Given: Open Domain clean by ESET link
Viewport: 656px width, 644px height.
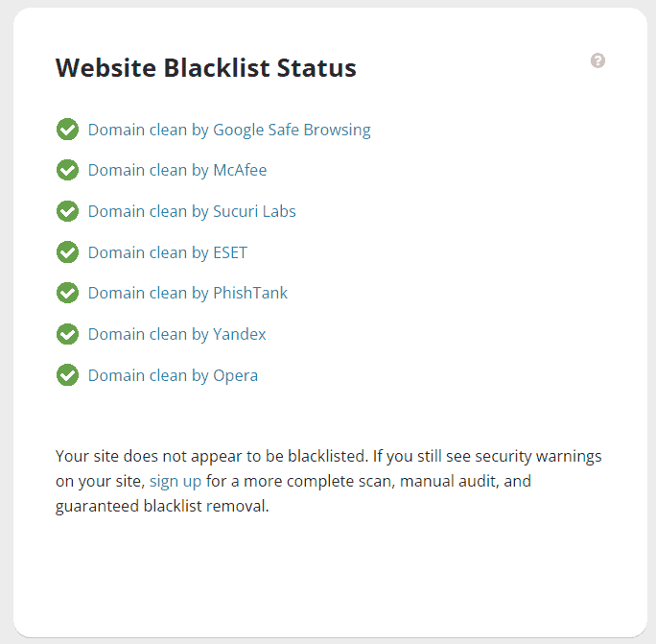Looking at the screenshot, I should tap(168, 252).
